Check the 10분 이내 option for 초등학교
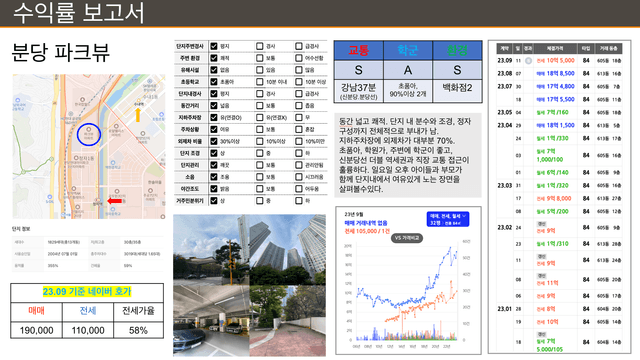Viewport: 640px width, 360px height. click(260, 82)
